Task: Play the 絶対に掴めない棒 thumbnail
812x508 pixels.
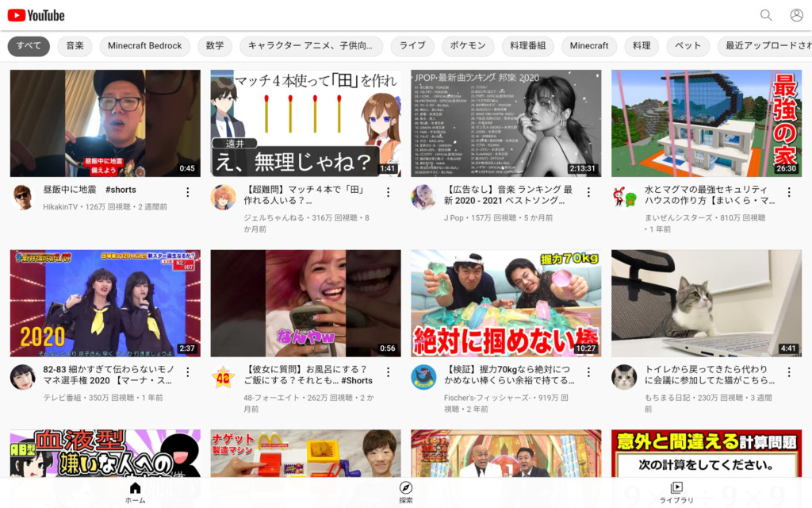Action: [x=506, y=303]
